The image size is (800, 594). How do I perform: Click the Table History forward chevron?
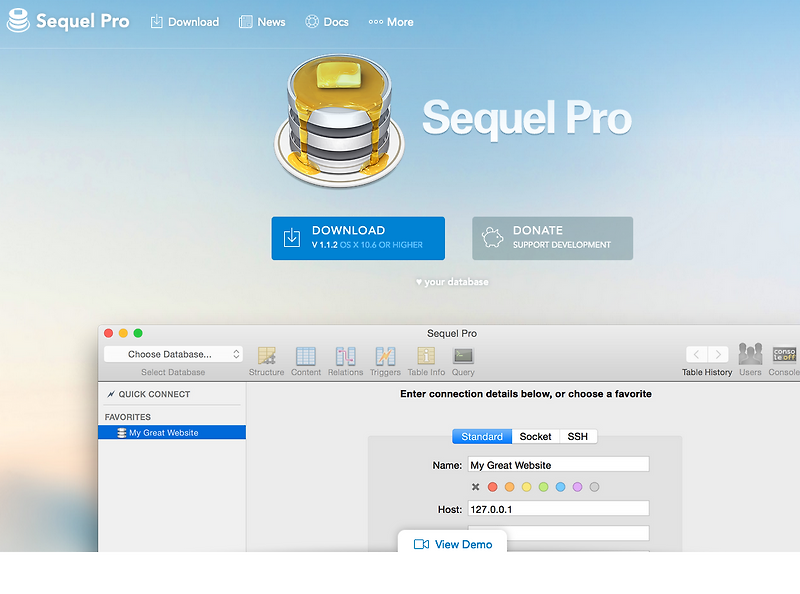(x=716, y=355)
